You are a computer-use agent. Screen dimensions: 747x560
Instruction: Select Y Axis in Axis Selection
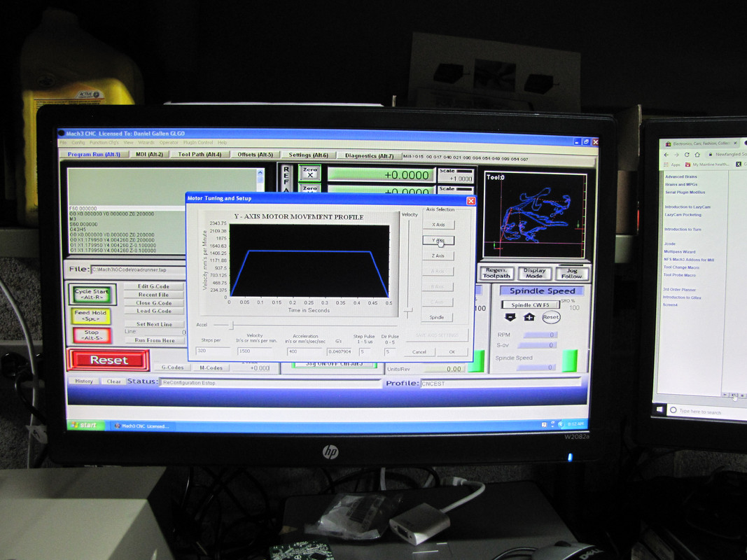[438, 241]
